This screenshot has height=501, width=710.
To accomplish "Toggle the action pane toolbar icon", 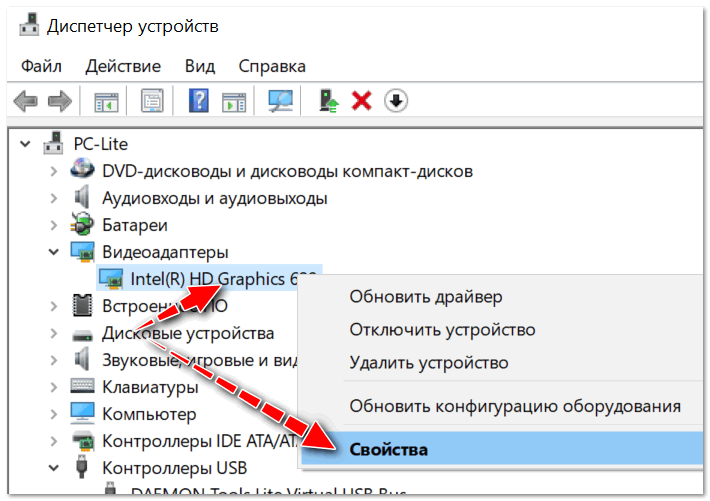I will click(x=234, y=101).
